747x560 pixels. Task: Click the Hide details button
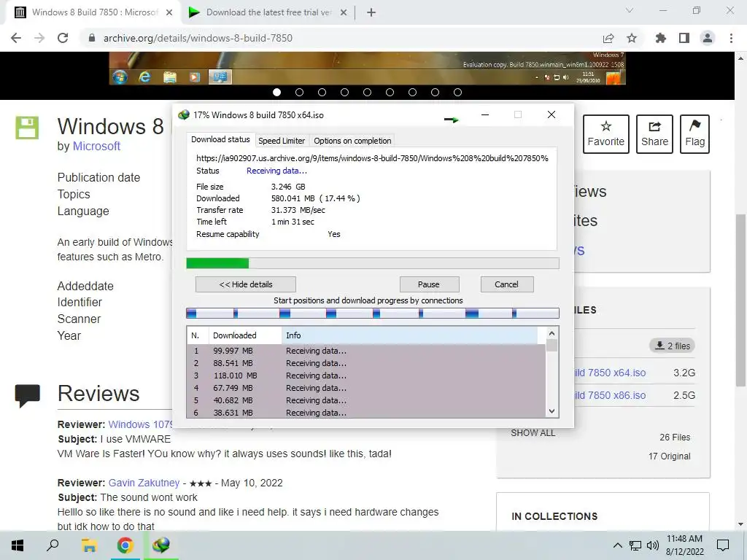point(246,284)
